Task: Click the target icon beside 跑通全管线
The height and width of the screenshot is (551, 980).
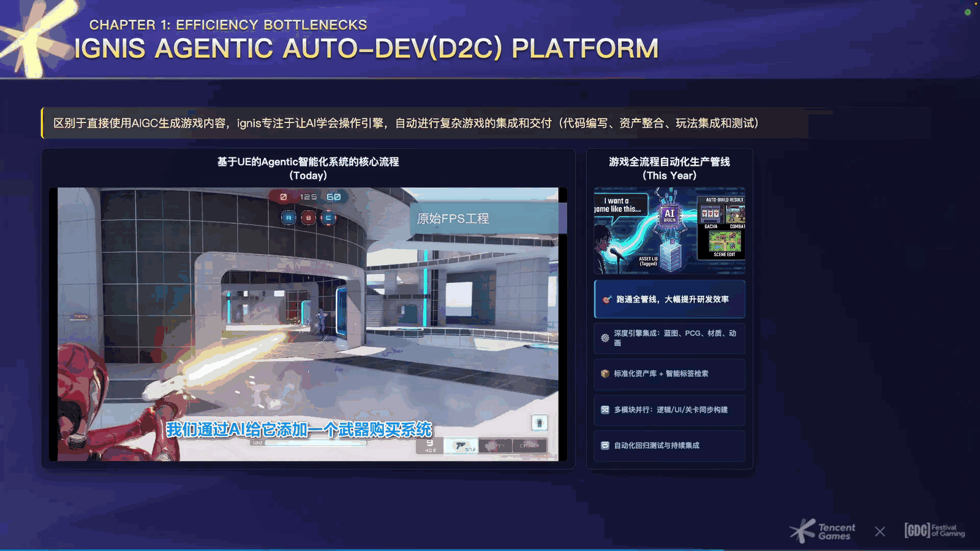Action: tap(607, 299)
